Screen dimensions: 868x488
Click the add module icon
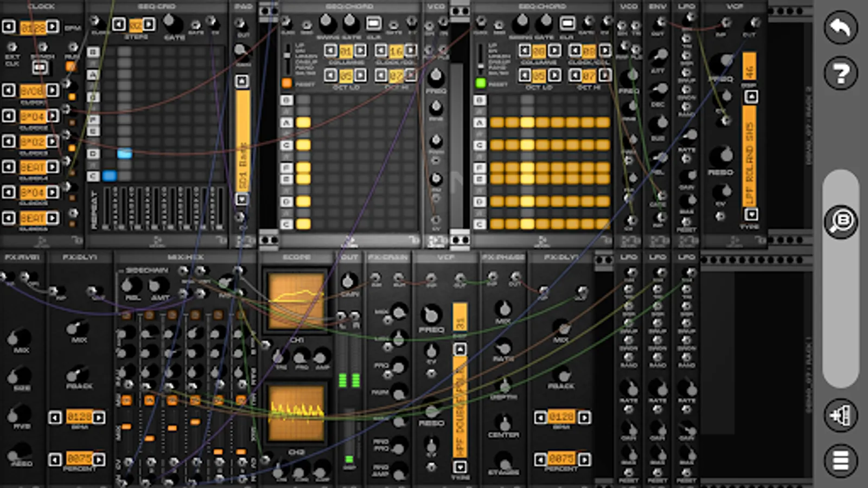(840, 416)
